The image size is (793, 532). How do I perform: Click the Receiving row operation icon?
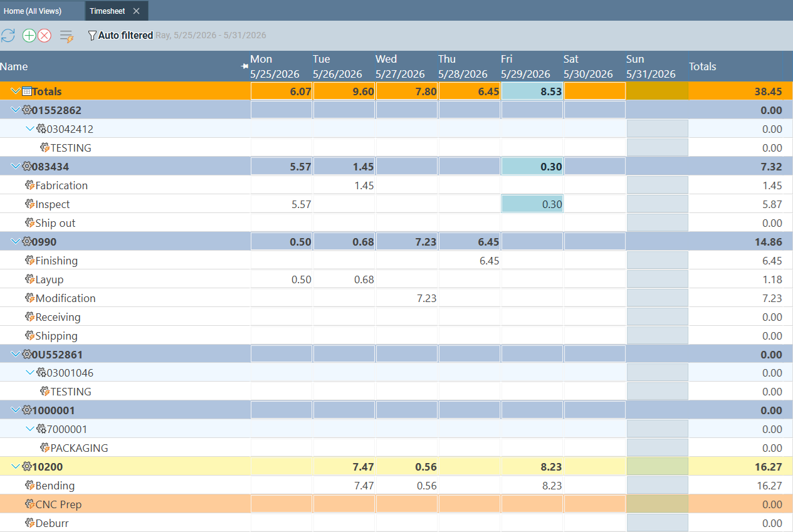pos(29,317)
